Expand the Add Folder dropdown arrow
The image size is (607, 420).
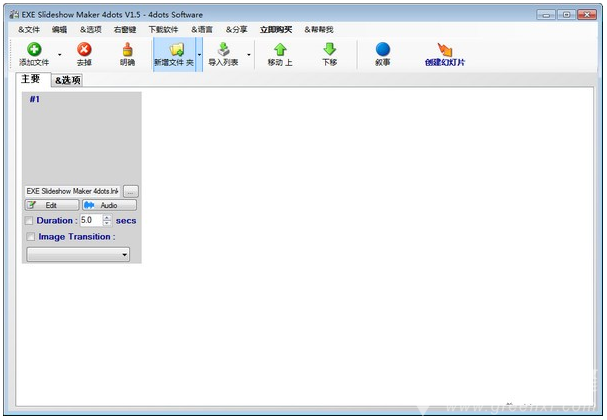click(x=199, y=55)
